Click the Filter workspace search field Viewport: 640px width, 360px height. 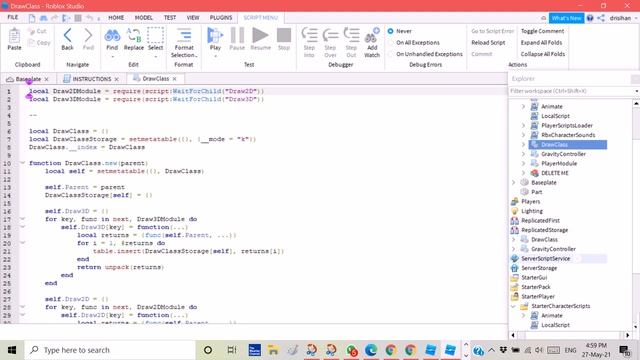(x=571, y=91)
